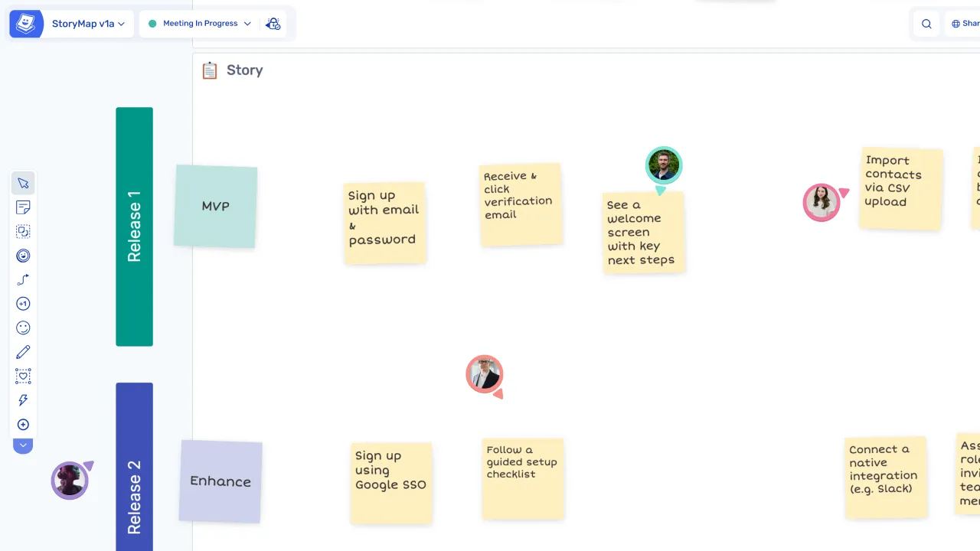Open the StoryMap v1a board dropdown
980x551 pixels.
click(x=88, y=24)
